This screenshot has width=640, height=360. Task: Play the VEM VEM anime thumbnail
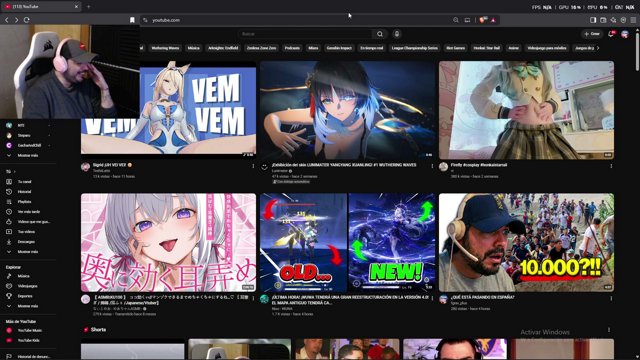click(x=169, y=110)
